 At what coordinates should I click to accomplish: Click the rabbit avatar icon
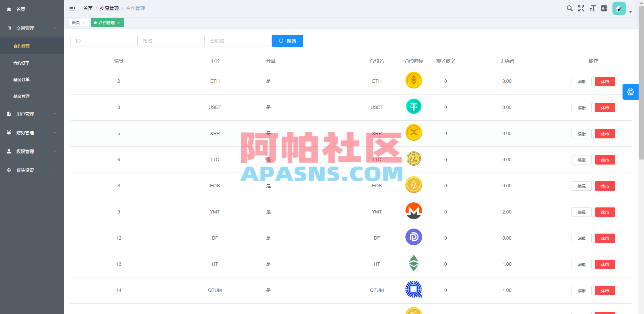(x=619, y=8)
